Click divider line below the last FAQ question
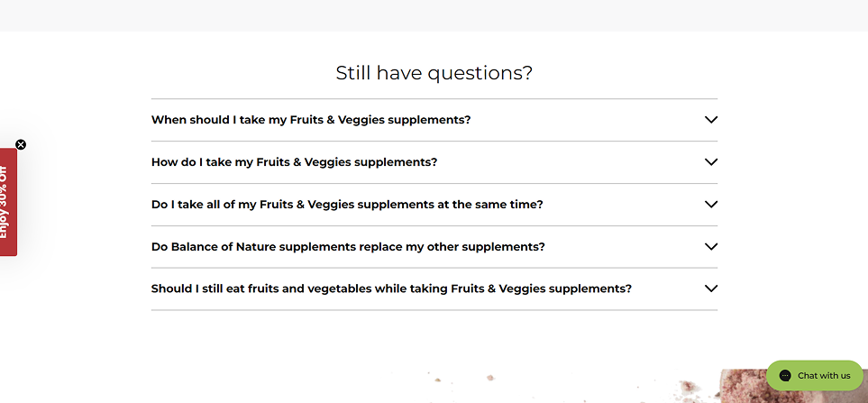This screenshot has height=403, width=868. 434,310
